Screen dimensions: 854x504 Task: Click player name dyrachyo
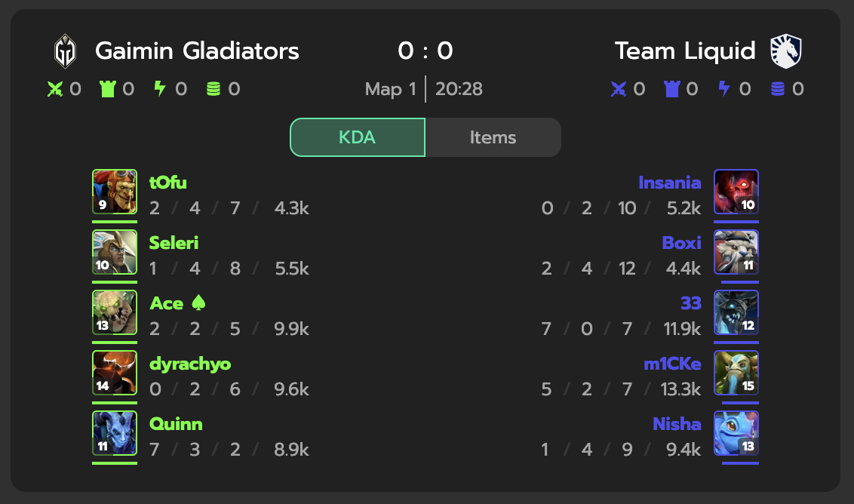tap(190, 364)
